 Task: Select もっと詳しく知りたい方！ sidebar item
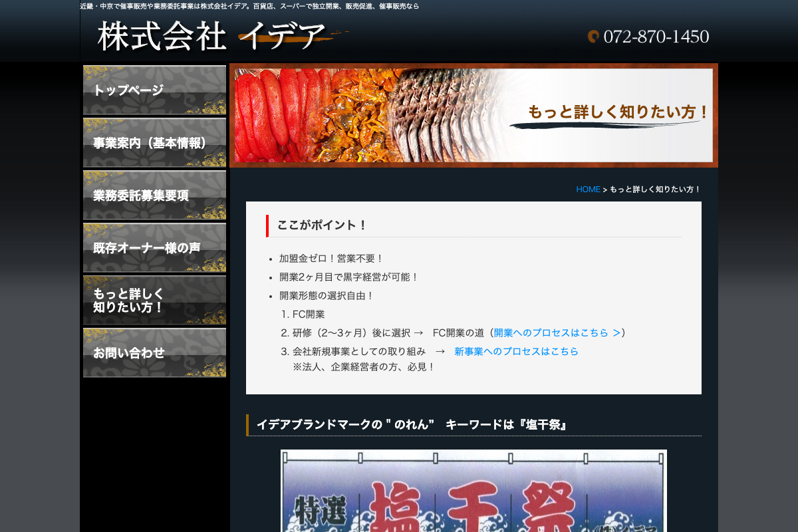tap(154, 301)
